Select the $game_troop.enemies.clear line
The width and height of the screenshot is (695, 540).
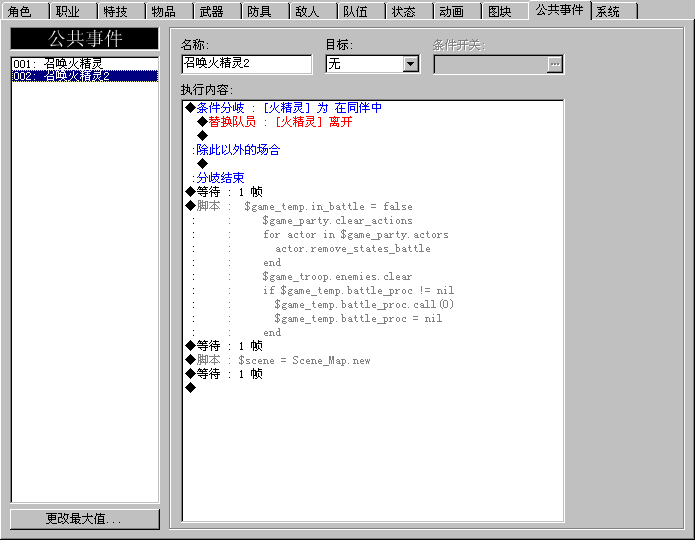(x=372, y=276)
